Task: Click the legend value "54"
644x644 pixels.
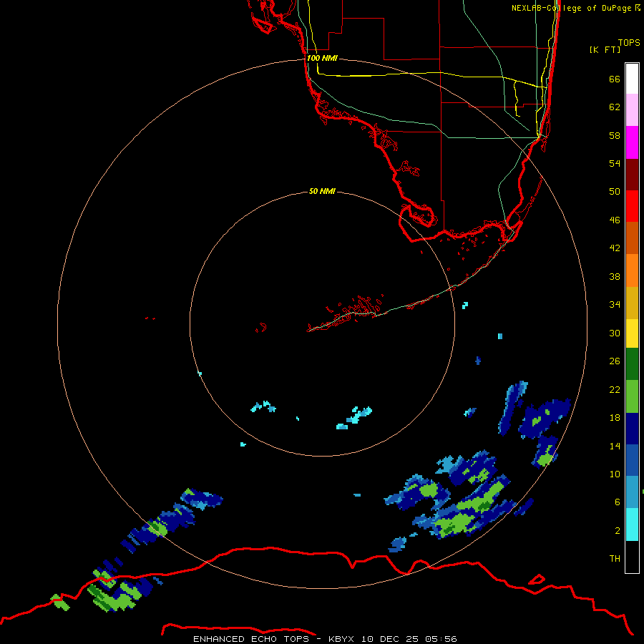Action: 615,163
